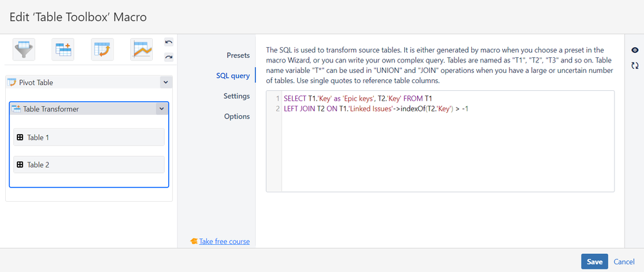Open the Table Transformer dropdown arrow
The image size is (644, 272).
click(x=161, y=109)
